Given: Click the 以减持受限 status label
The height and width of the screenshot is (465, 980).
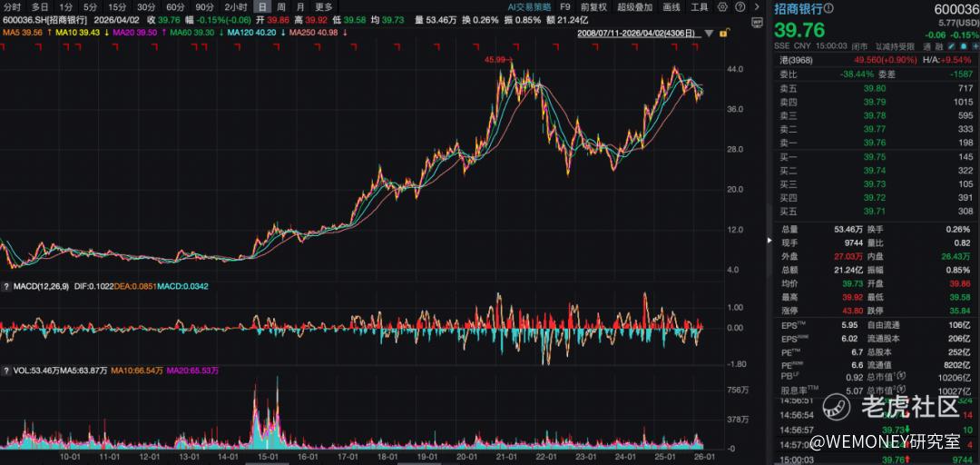Looking at the screenshot, I should pyautogui.click(x=895, y=46).
